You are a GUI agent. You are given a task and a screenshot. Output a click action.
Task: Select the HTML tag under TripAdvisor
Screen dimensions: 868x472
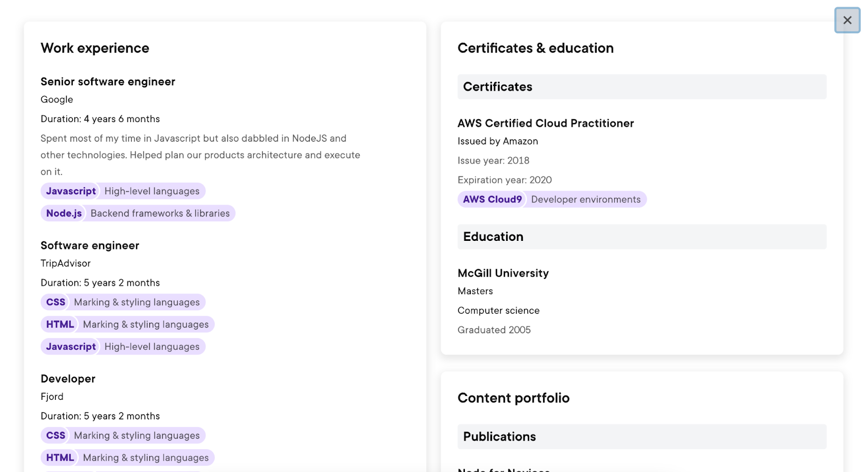point(127,324)
